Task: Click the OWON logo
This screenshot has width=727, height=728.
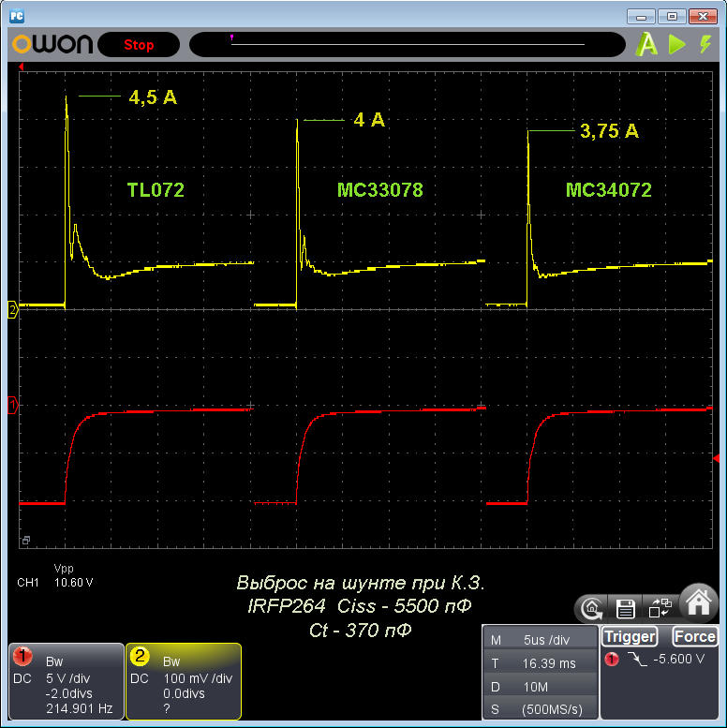Action: coord(52,44)
